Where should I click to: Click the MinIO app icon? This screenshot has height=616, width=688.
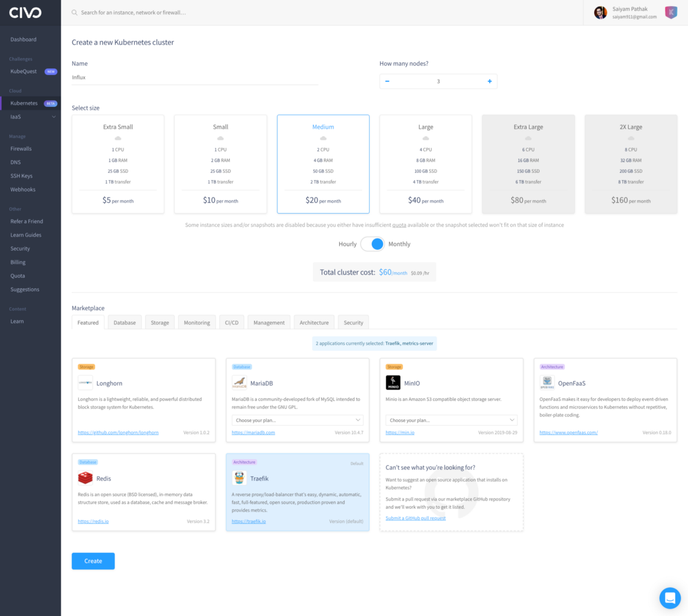[393, 382]
